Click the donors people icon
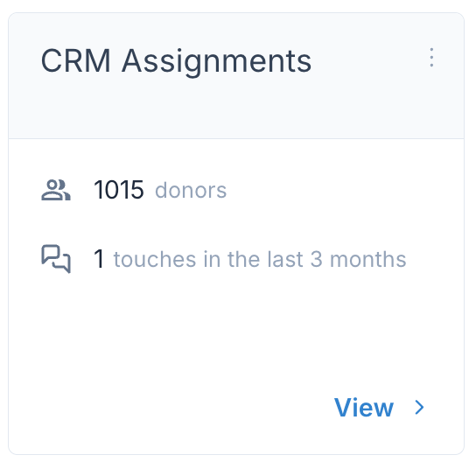The width and height of the screenshot is (476, 469). point(56,190)
